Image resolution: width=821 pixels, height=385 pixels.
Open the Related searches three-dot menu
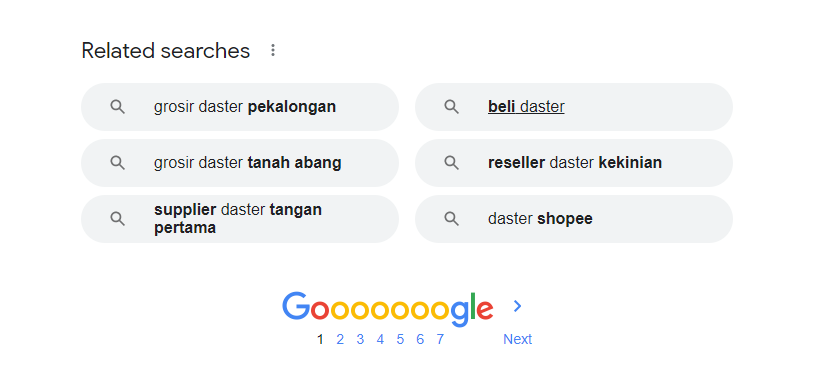click(x=272, y=50)
